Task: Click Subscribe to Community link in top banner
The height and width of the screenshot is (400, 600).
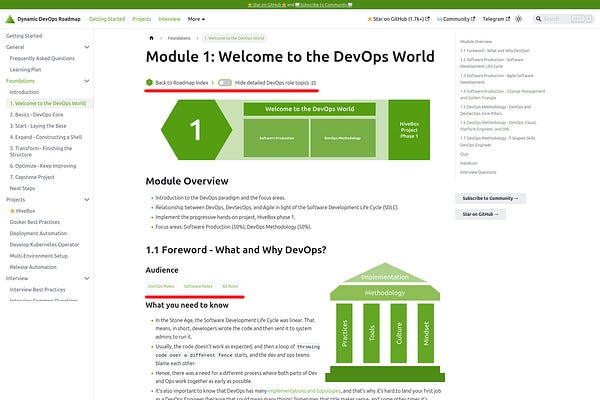Action: pos(324,5)
